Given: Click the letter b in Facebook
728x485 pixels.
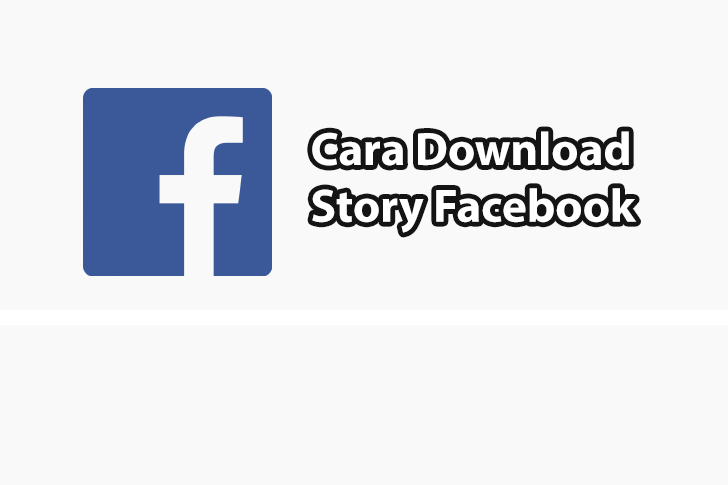Looking at the screenshot, I should [x=543, y=206].
